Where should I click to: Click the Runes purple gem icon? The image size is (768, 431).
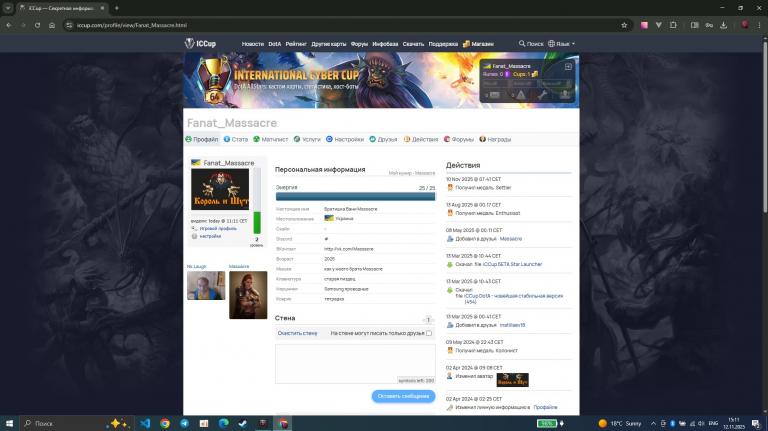click(x=507, y=74)
